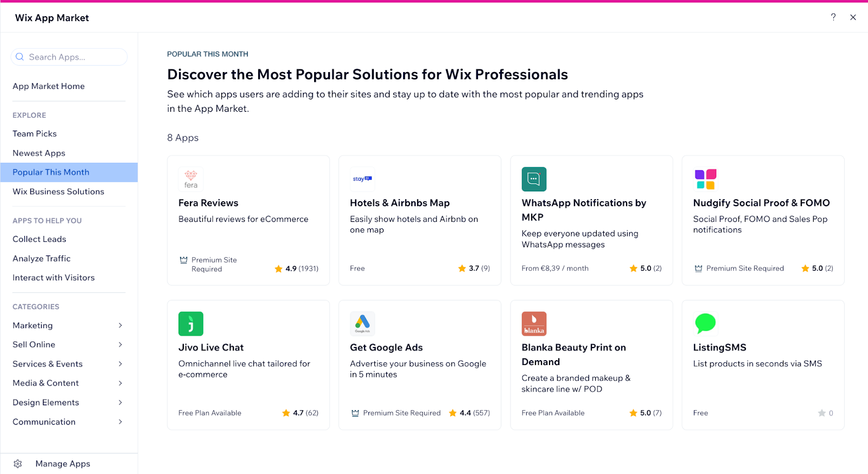Open the Collect Leads section

(x=40, y=239)
